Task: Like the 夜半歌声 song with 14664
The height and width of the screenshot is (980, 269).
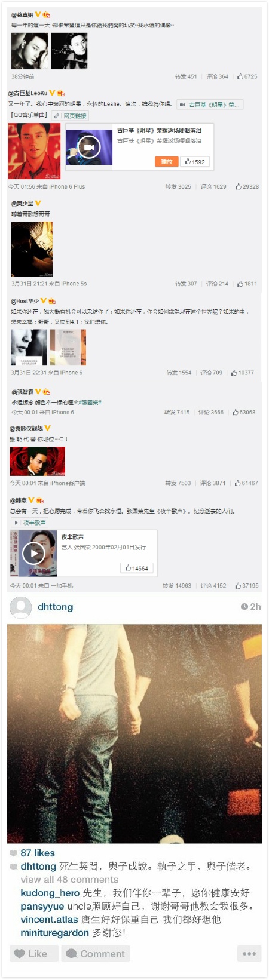Action: pyautogui.click(x=136, y=568)
